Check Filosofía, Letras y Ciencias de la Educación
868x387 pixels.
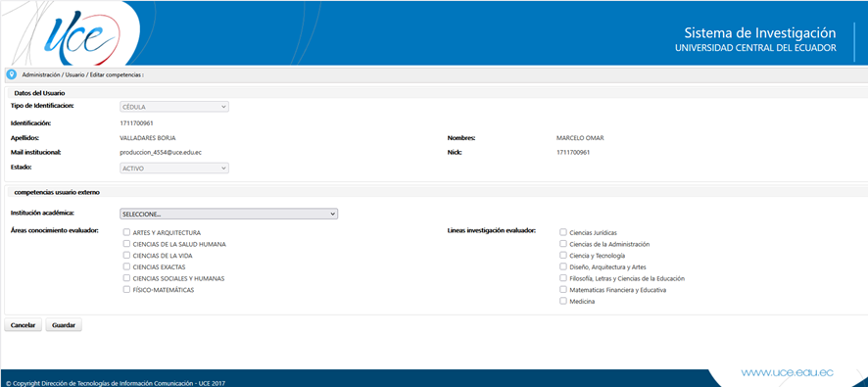(x=563, y=278)
